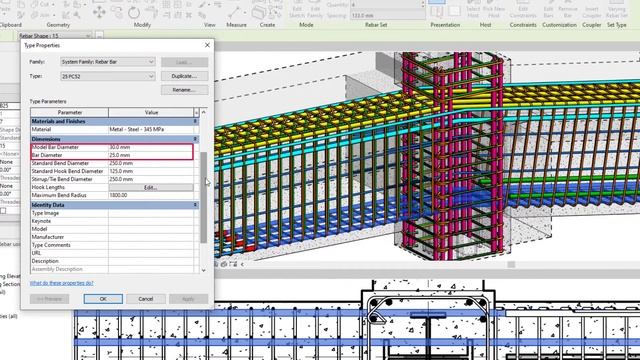Select the Rotate tool in Modify panel

pyautogui.click(x=134, y=12)
